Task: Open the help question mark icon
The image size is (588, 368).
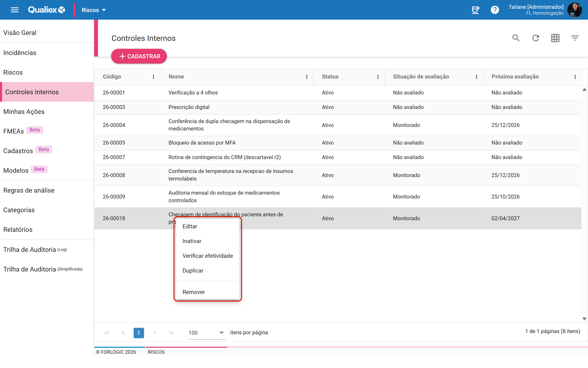Action: (x=495, y=10)
